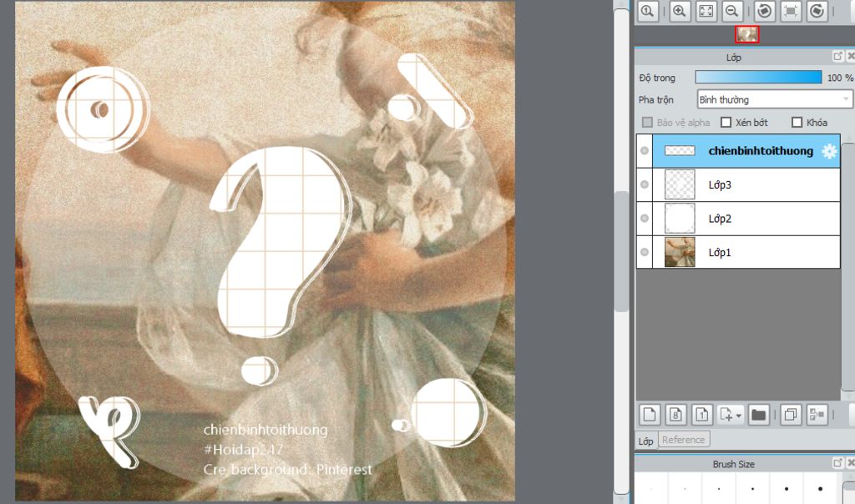Enable the Xén bớt clipping checkbox
The image size is (855, 504).
coord(726,122)
